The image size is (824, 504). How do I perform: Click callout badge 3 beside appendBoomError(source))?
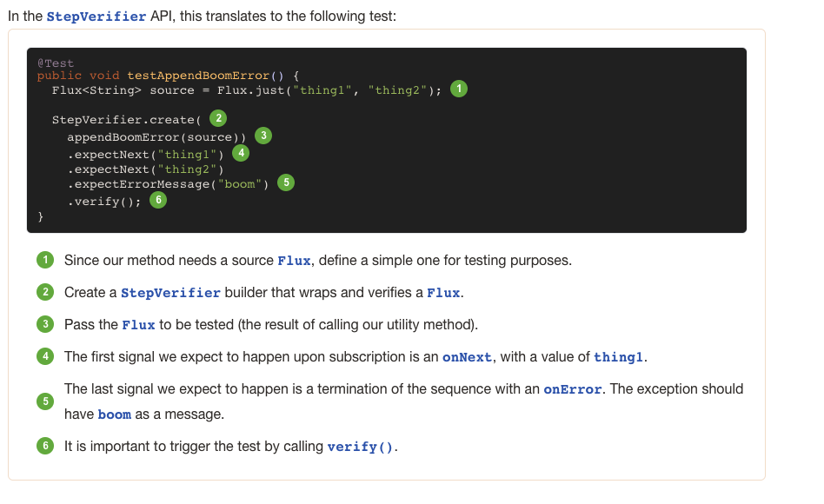tap(263, 135)
